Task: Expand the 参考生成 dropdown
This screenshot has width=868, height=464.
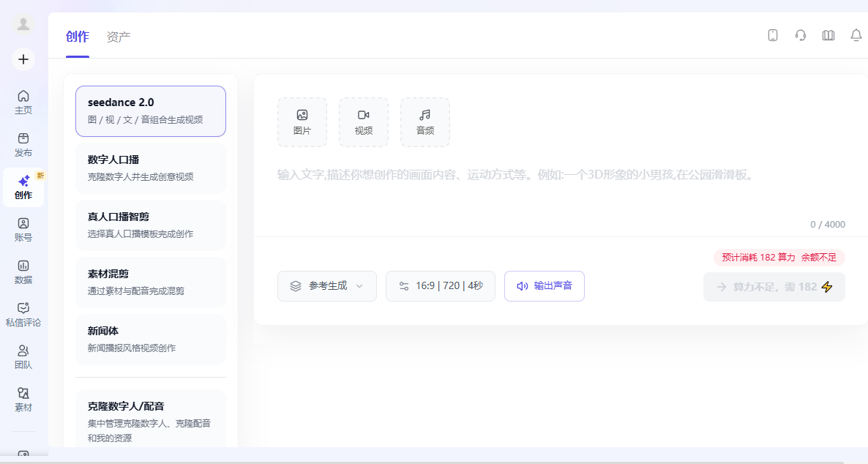Action: pos(327,286)
